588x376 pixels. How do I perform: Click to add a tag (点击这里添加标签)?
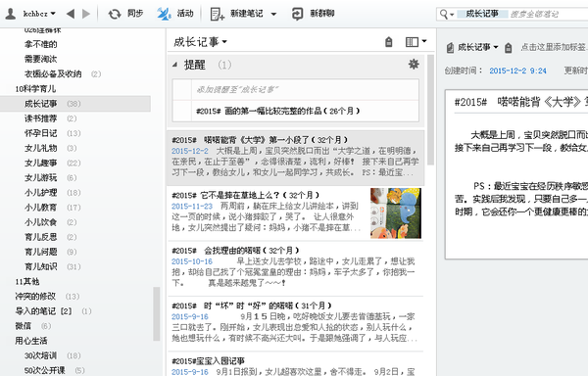554,47
